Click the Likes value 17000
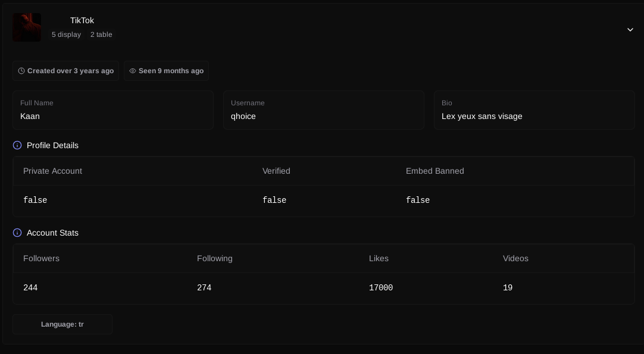This screenshot has width=644, height=354. click(x=381, y=288)
